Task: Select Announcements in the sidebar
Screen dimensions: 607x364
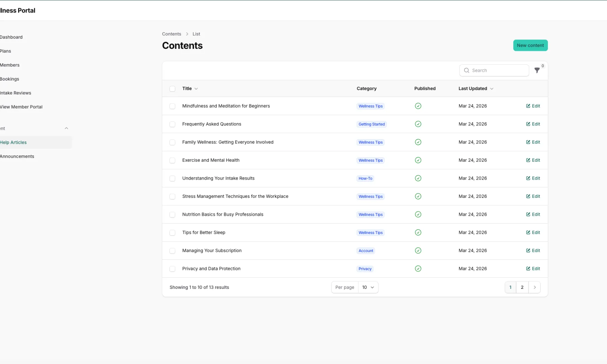Action: click(17, 156)
